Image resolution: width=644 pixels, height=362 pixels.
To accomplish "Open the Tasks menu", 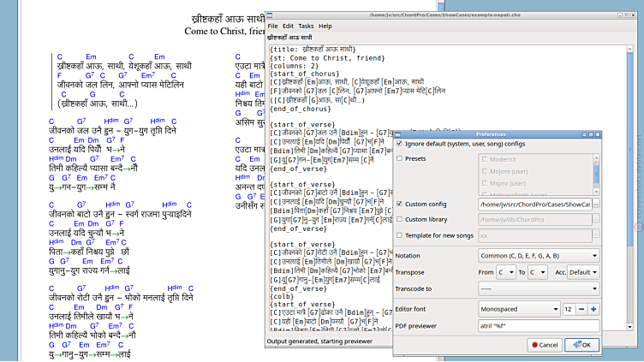I will [x=306, y=27].
